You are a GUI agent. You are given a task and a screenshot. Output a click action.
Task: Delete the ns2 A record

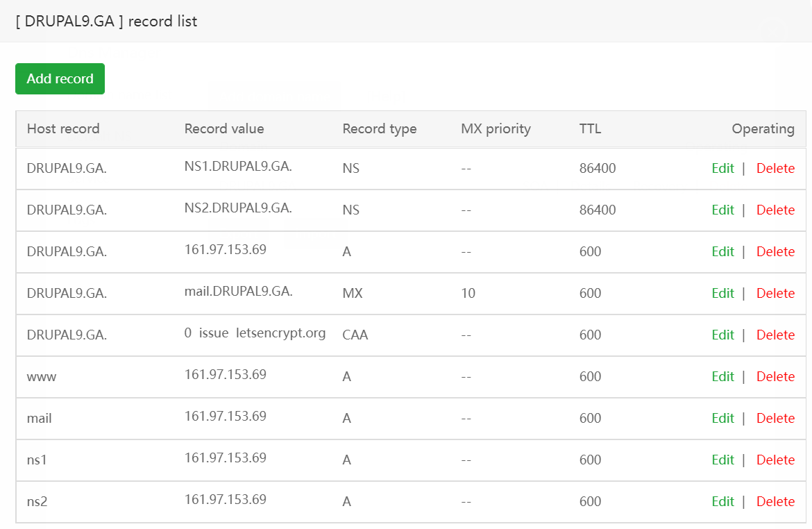[775, 501]
